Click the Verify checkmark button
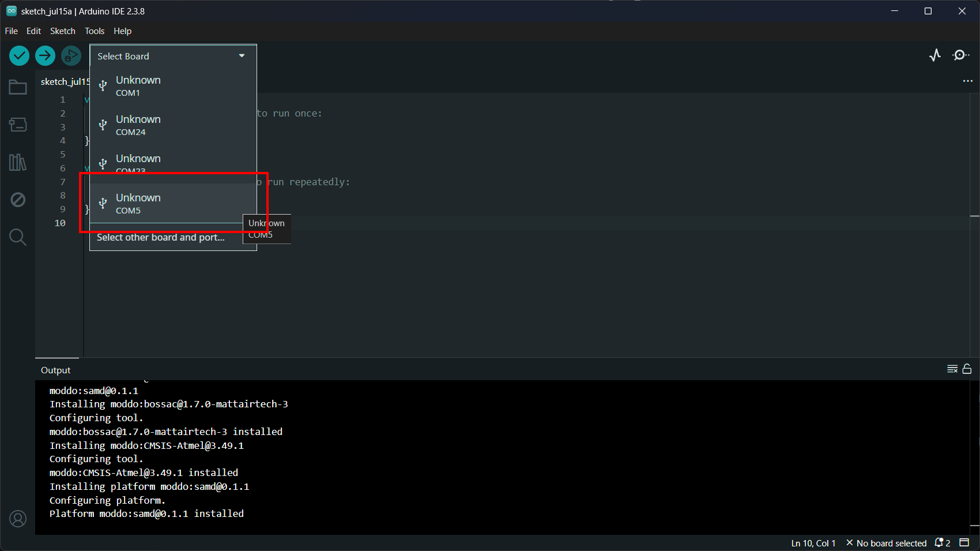 point(19,56)
